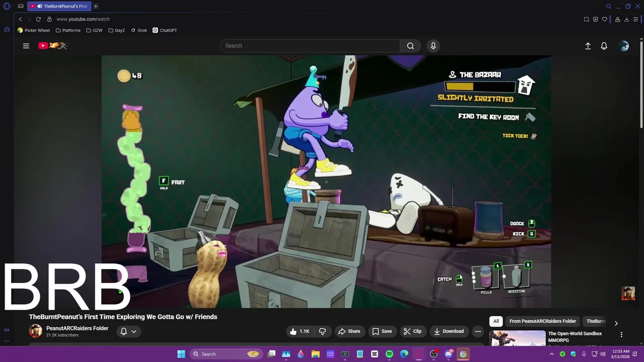Select the All filter chip
The width and height of the screenshot is (644, 362).
[x=496, y=321]
